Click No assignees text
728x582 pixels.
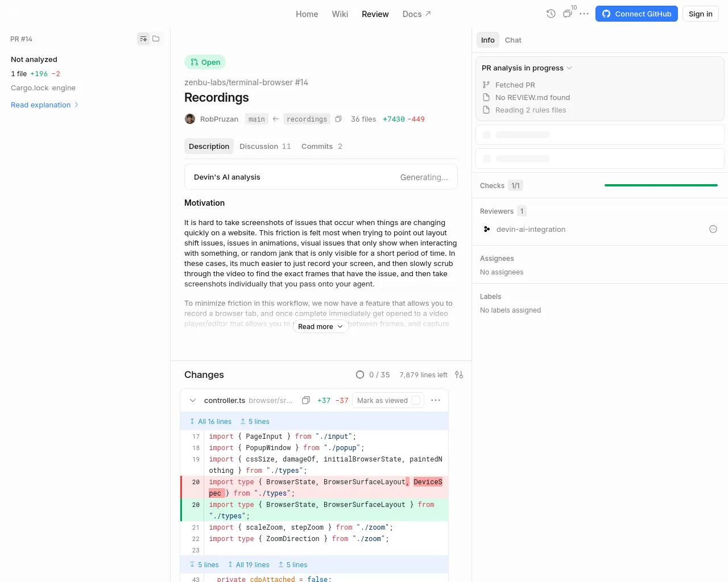[x=502, y=272]
